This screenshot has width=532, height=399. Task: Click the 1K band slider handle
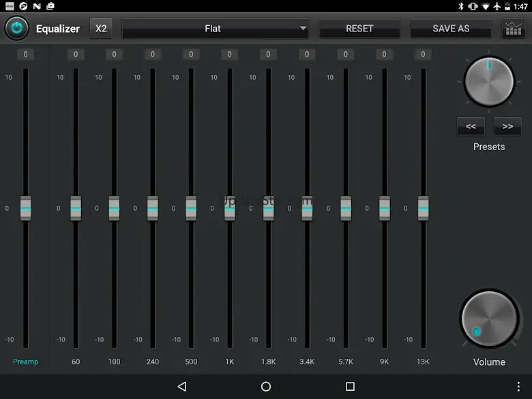pos(230,208)
